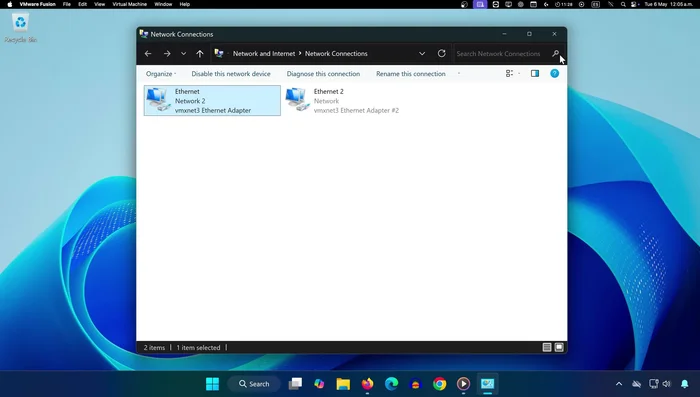Image resolution: width=700 pixels, height=397 pixels.
Task: Open Task View from taskbar
Action: coord(295,384)
